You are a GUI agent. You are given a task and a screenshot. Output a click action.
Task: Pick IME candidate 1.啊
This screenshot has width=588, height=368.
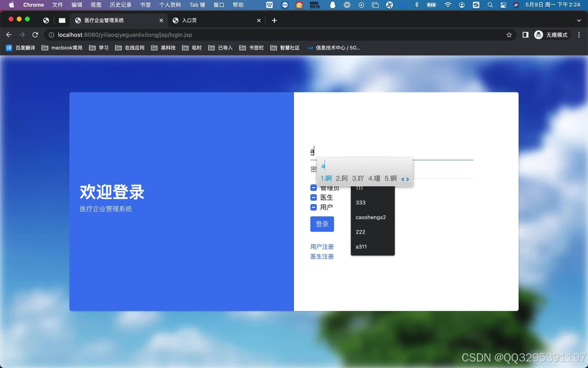click(x=326, y=179)
